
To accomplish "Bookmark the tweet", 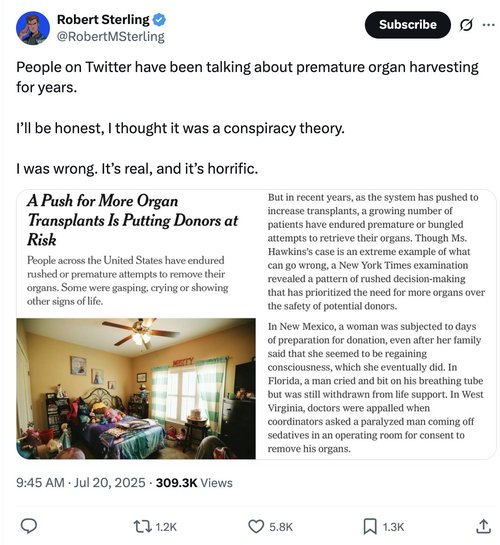I will (x=370, y=527).
